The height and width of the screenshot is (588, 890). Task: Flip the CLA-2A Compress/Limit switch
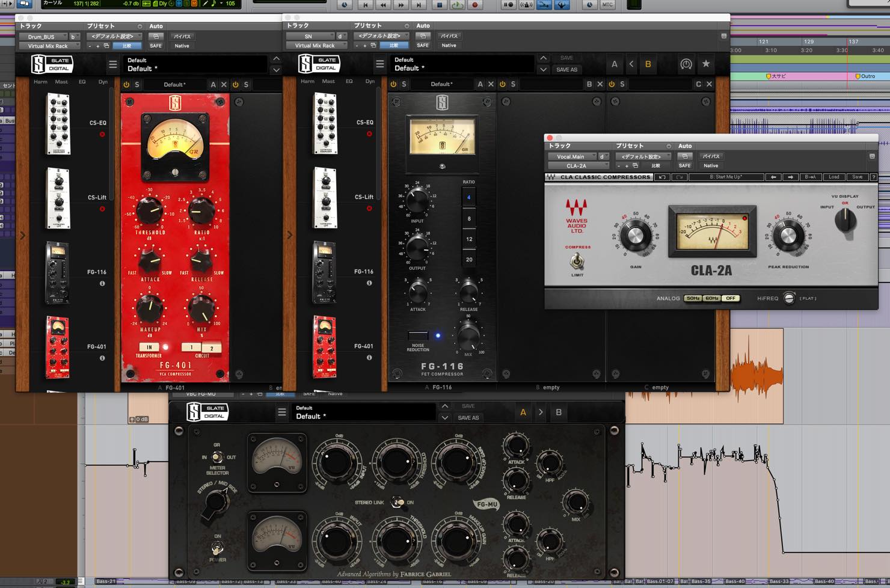click(577, 261)
